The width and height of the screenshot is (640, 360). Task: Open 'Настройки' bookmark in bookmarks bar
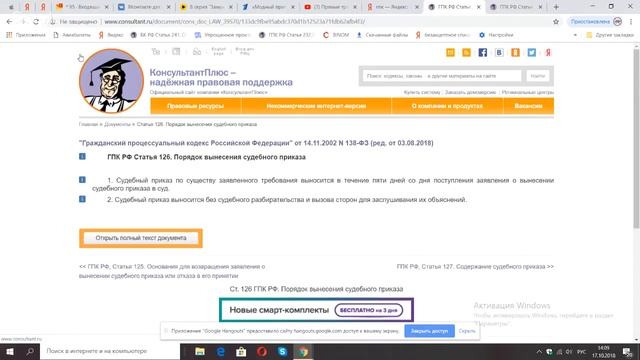[x=496, y=35]
